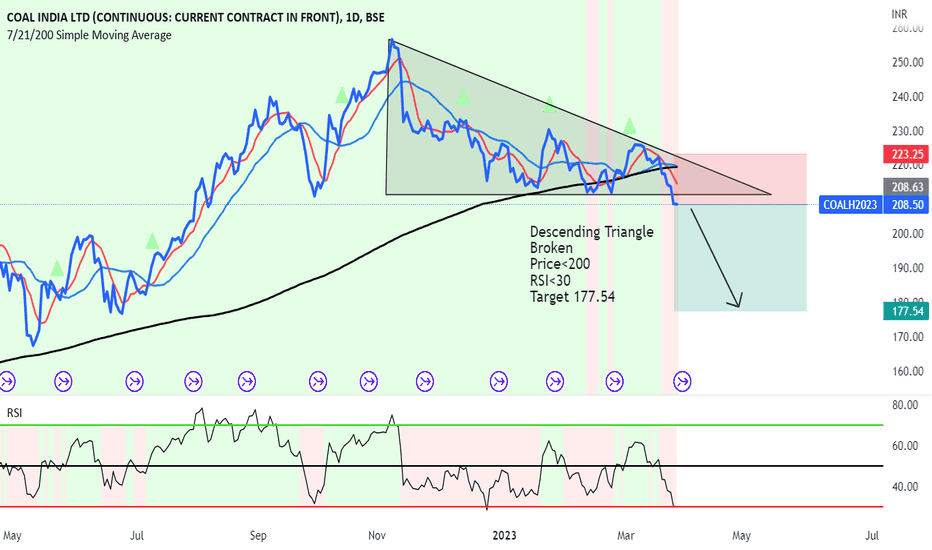Select the green triangle signal above the July breakout
Image resolution: width=932 pixels, height=550 pixels.
[152, 241]
